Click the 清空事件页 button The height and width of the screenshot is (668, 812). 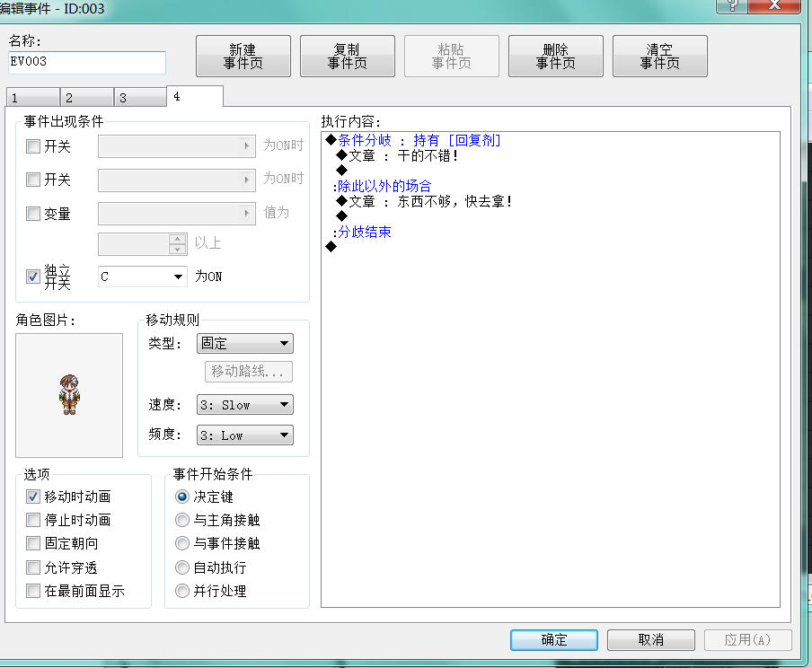tap(659, 57)
